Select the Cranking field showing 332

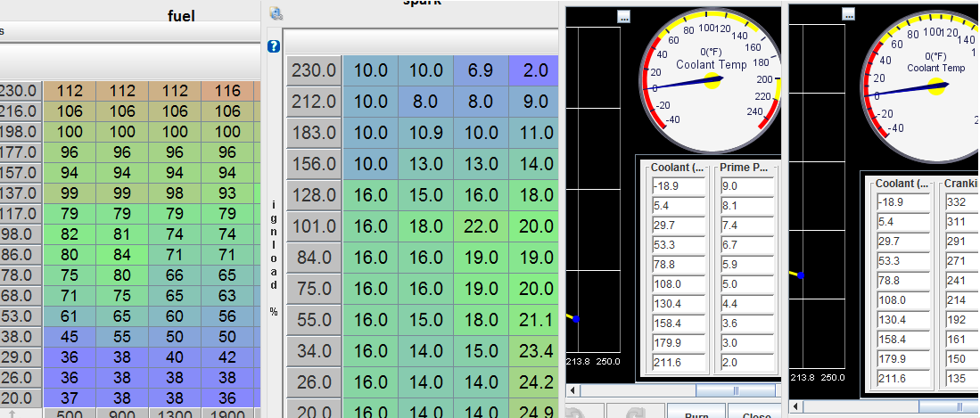[x=961, y=202]
